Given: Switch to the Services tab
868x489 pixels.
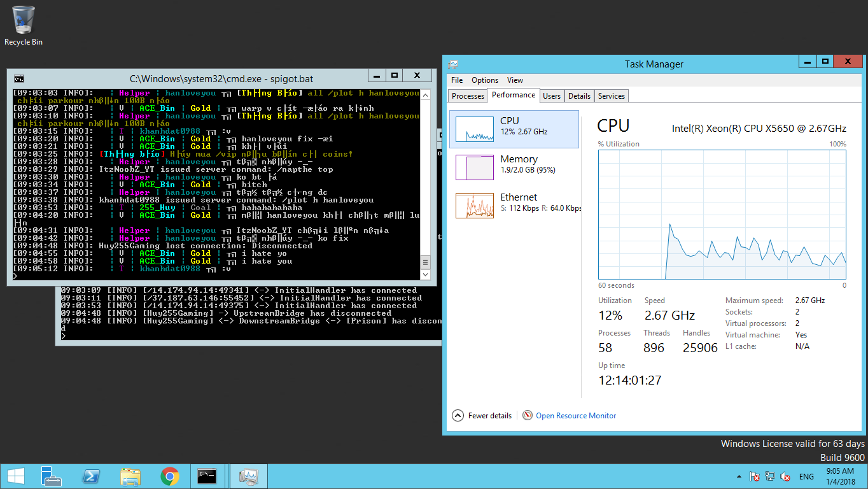Looking at the screenshot, I should [612, 96].
